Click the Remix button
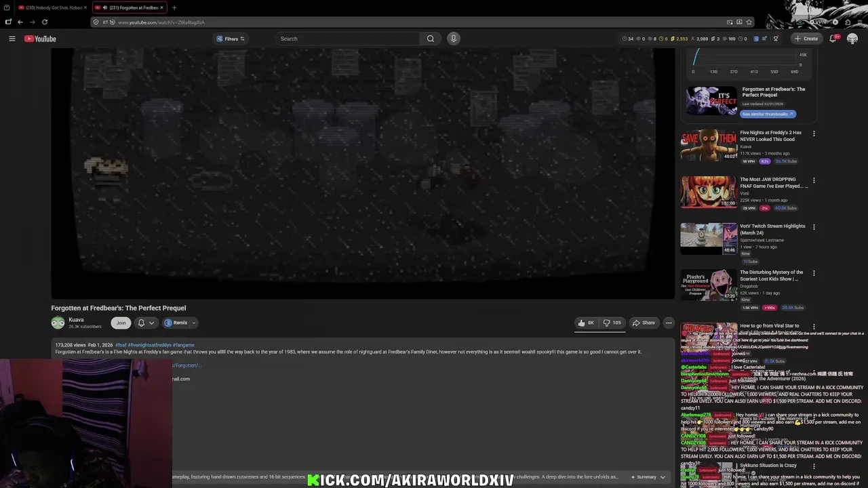 [x=176, y=323]
